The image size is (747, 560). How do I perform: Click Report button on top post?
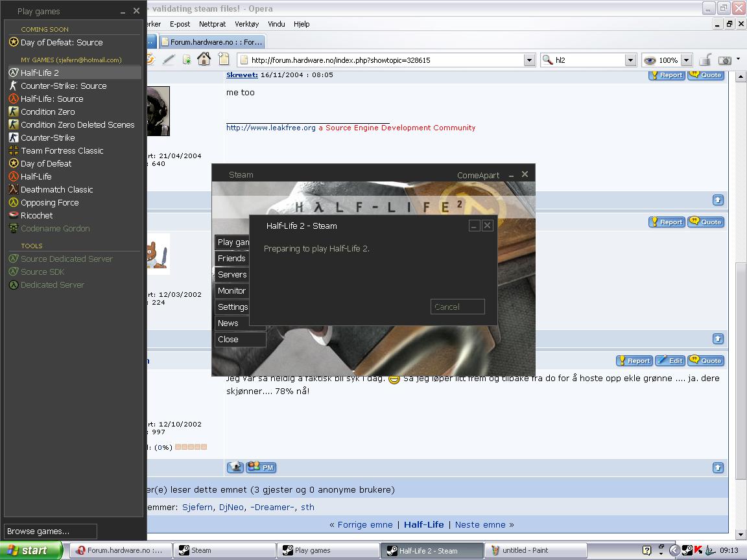pyautogui.click(x=667, y=75)
